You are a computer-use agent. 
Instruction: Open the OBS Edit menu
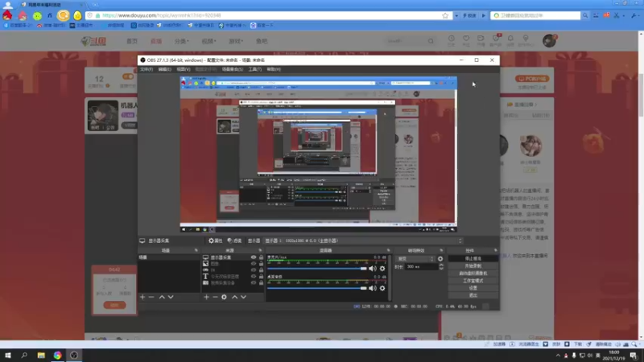[x=165, y=69]
